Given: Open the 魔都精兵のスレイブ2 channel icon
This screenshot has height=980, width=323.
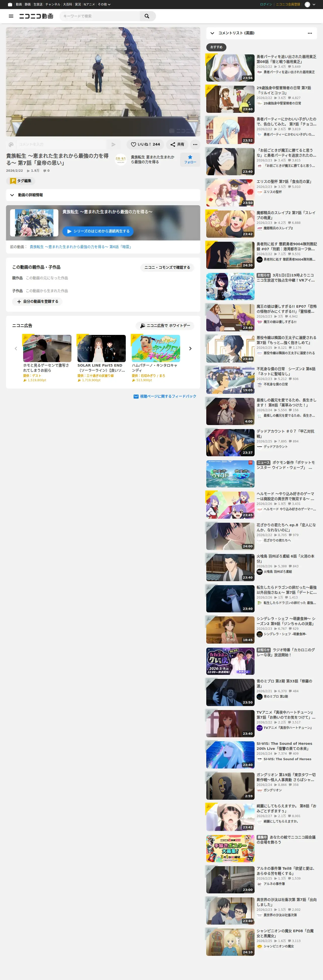Looking at the screenshot, I should [260, 228].
